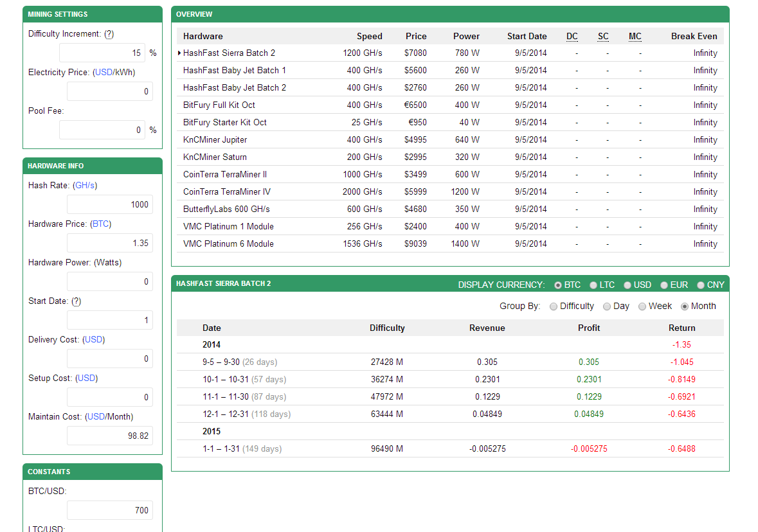This screenshot has width=758, height=532.
Task: Click the MC column header abbreviation
Action: [x=635, y=36]
